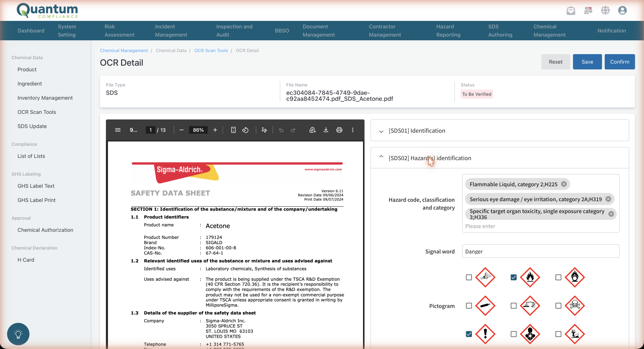Fit PDF to page using the fit icon
The image size is (644, 349).
tap(233, 130)
